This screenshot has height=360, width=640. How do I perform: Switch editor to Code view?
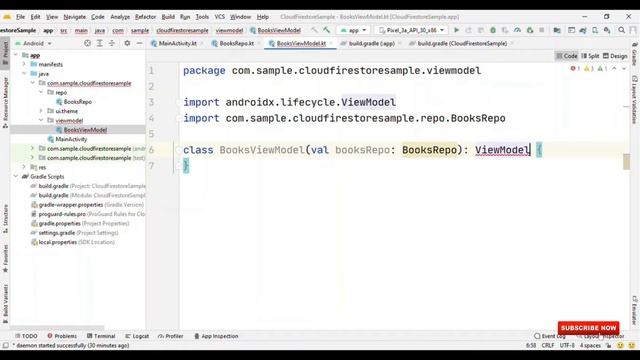point(567,56)
